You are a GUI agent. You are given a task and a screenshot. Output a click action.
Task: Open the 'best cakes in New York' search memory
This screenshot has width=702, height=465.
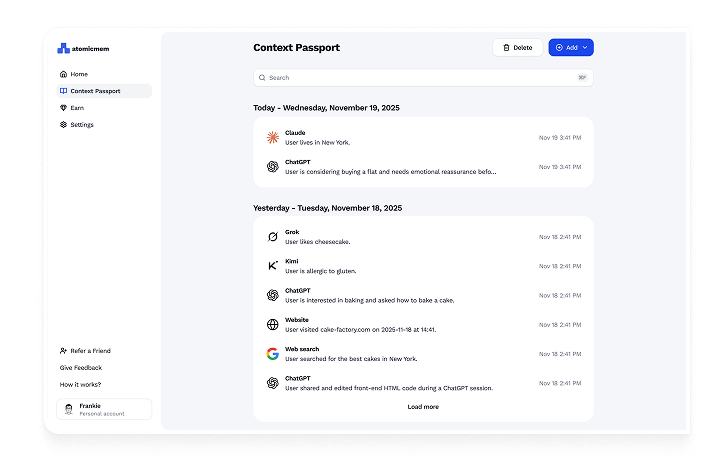[423, 354]
